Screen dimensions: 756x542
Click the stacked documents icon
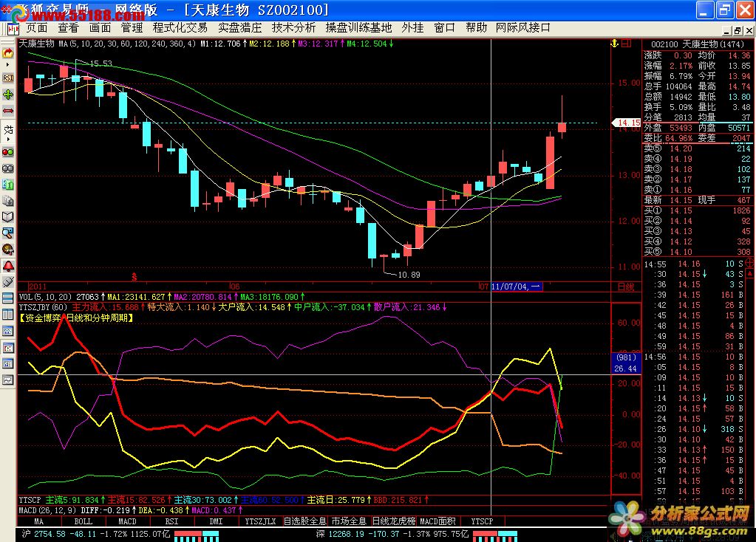tap(7, 201)
